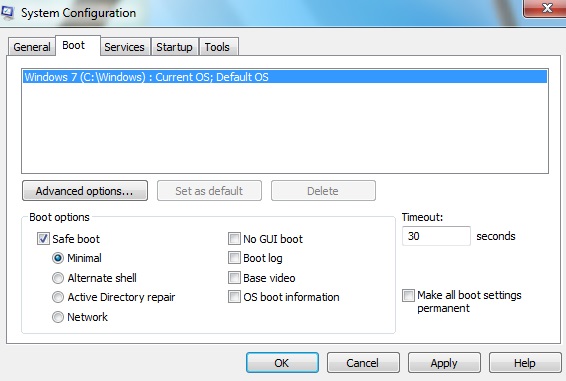Switch to the General tab
The image size is (566, 381).
(32, 47)
